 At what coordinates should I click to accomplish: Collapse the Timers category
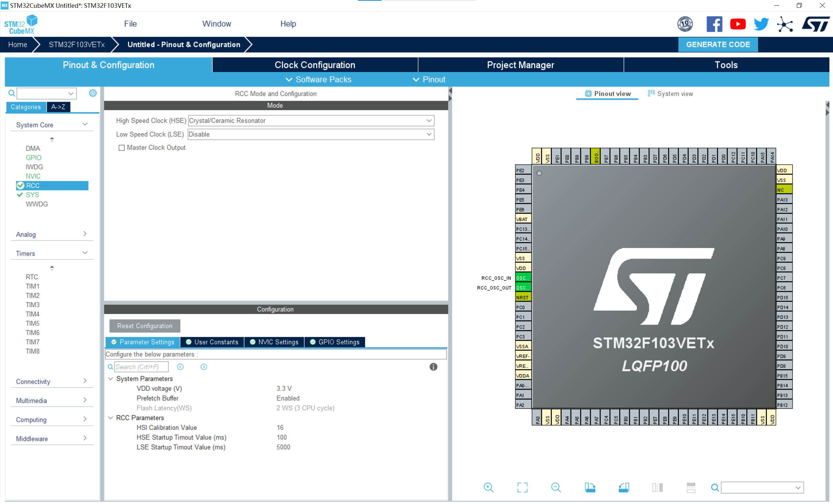tap(85, 253)
